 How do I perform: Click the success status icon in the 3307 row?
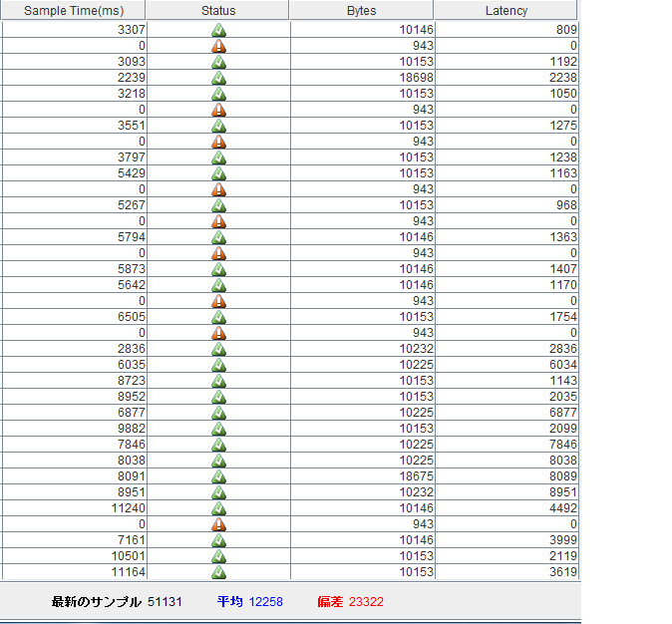coord(218,30)
